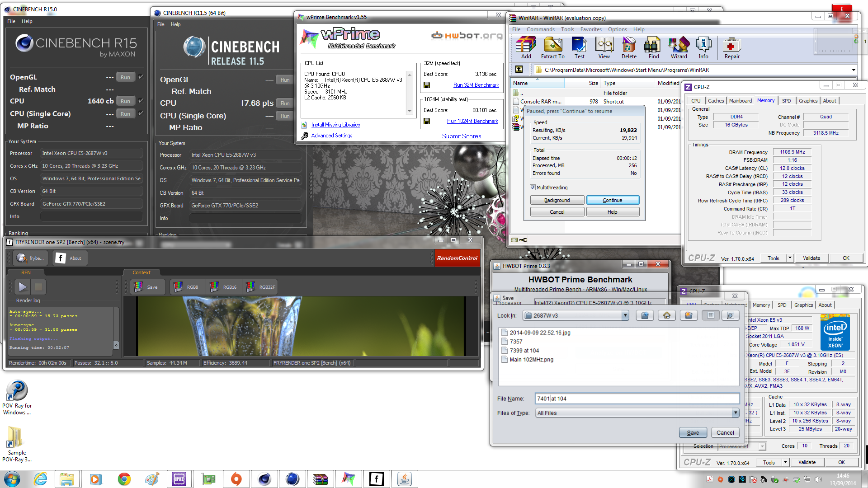
Task: Open Processor selection dropdown in lower CPU-Z
Action: pos(762,446)
